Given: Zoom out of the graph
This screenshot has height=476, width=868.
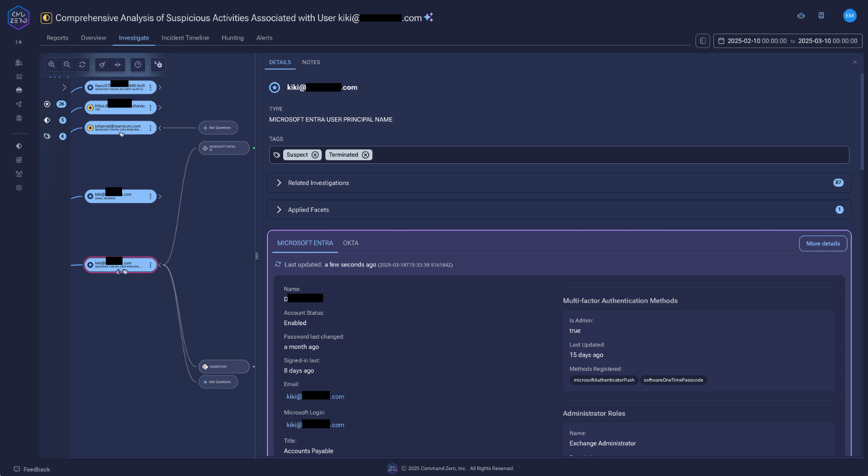Looking at the screenshot, I should point(67,65).
